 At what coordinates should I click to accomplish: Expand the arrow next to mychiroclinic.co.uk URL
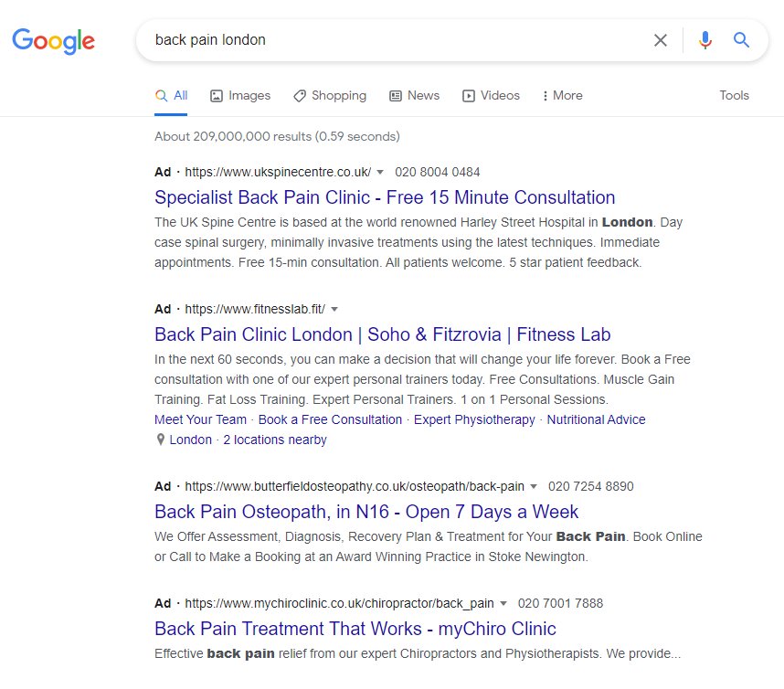pos(503,603)
